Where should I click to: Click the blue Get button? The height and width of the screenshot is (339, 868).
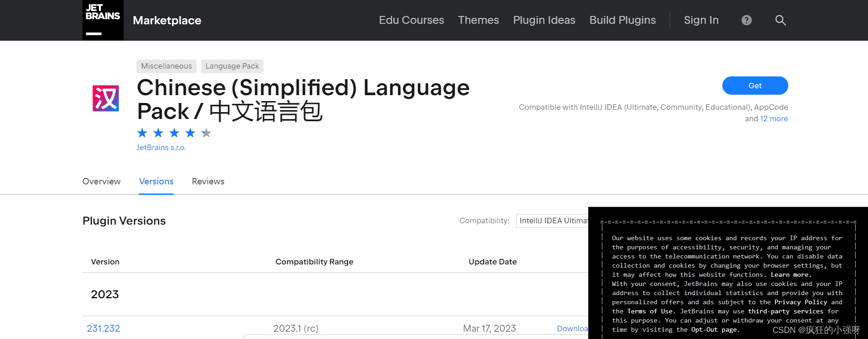(x=755, y=86)
